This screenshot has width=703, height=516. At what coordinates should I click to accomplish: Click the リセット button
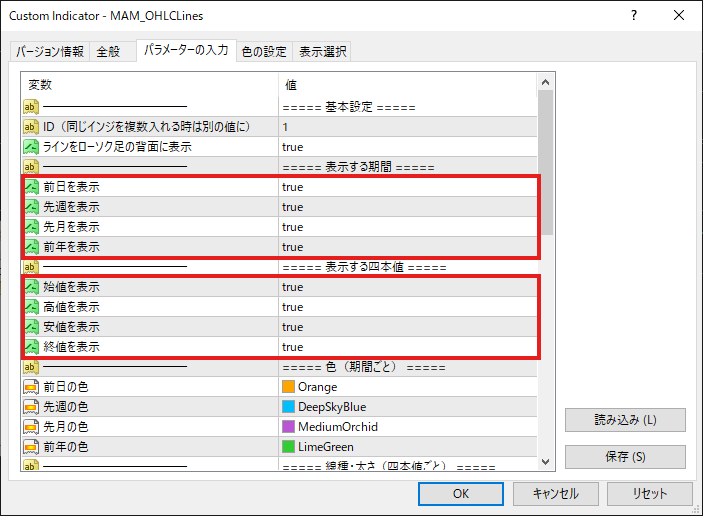(x=650, y=494)
